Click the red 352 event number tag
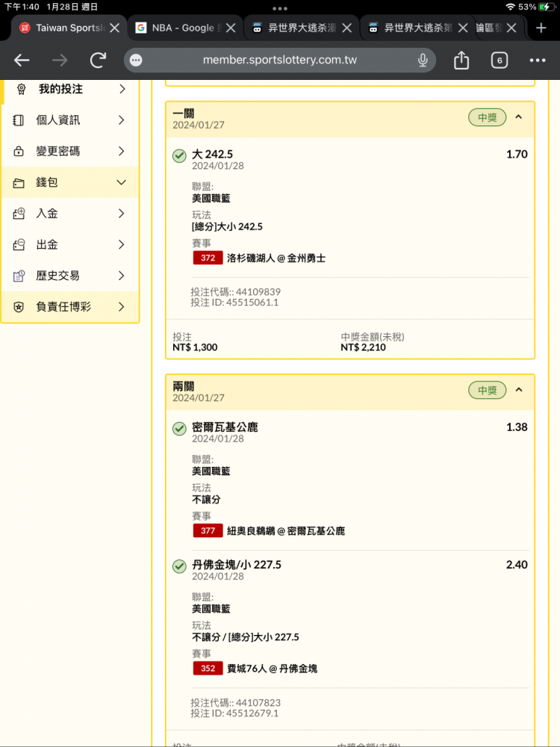 pos(208,669)
